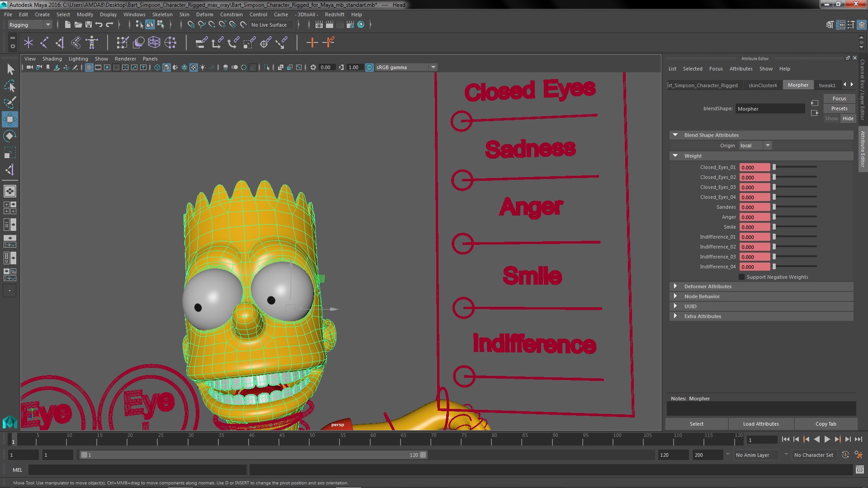Viewport: 868px width, 488px height.
Task: Collapse the Weight section
Action: [675, 156]
